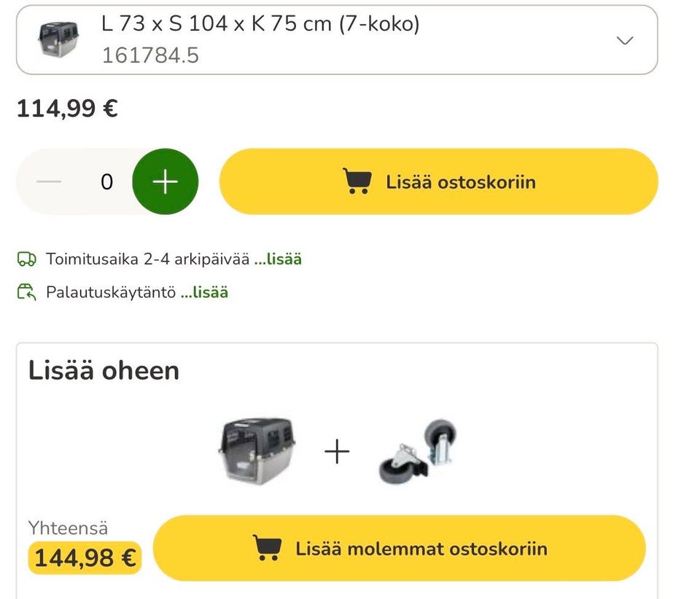Open "...lisää" link beside Toimitusaika
Image resolution: width=700 pixels, height=599 pixels.
pyautogui.click(x=278, y=259)
